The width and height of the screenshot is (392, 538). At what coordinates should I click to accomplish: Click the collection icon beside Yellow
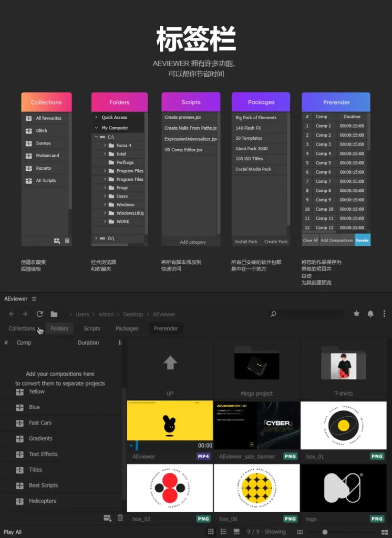19,392
